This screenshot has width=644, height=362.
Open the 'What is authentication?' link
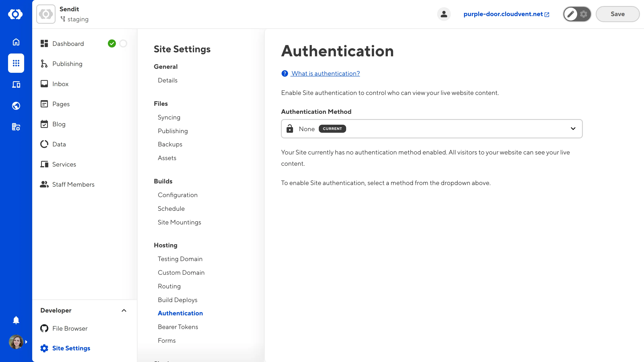(x=325, y=73)
